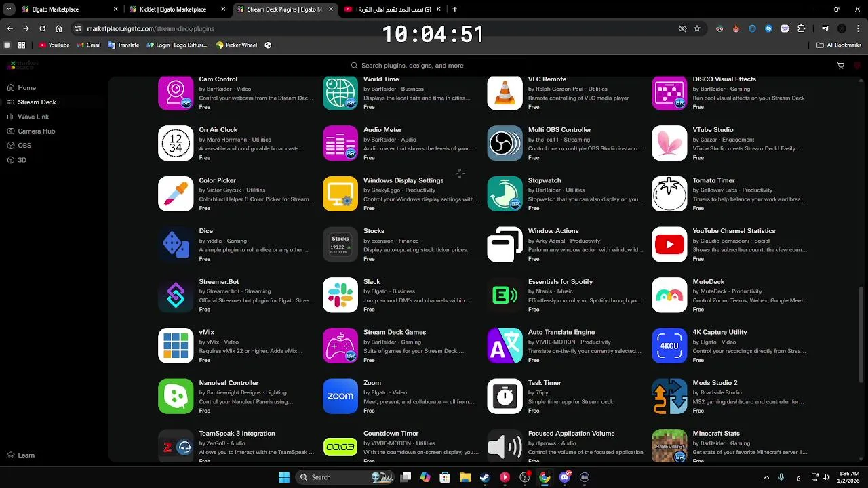Viewport: 868px width, 488px height.
Task: Open the Gmail bookmark
Action: tap(87, 45)
